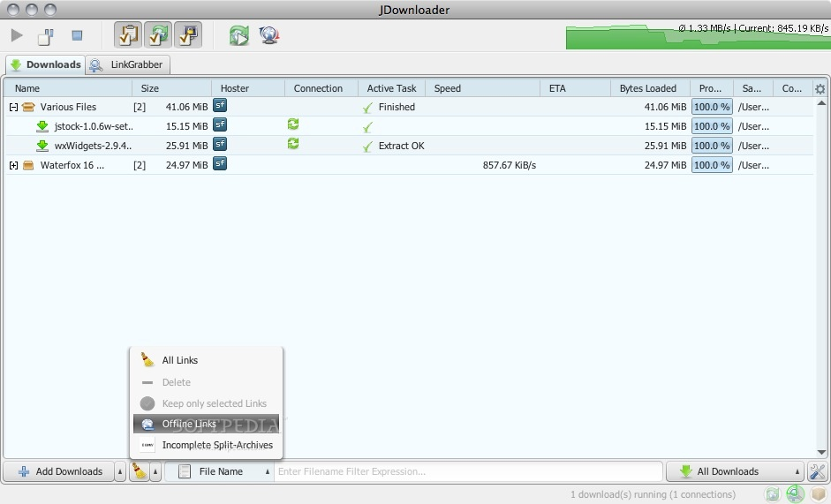The height and width of the screenshot is (504, 831).
Task: Click the checkmark icon in the jstock row
Action: point(367,127)
